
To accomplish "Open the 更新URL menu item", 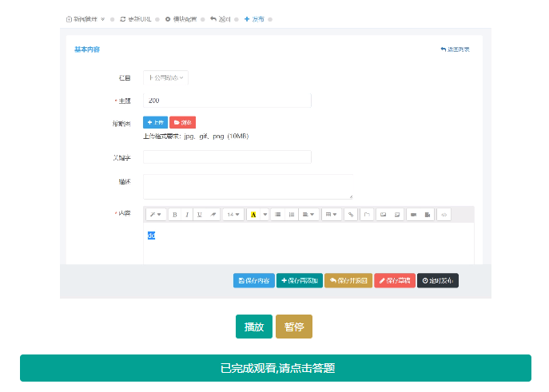I will [x=136, y=18].
